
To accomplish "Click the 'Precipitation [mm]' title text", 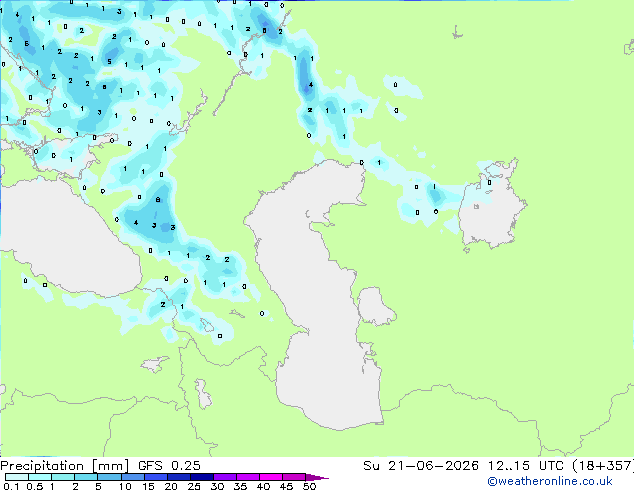I will point(64,466).
